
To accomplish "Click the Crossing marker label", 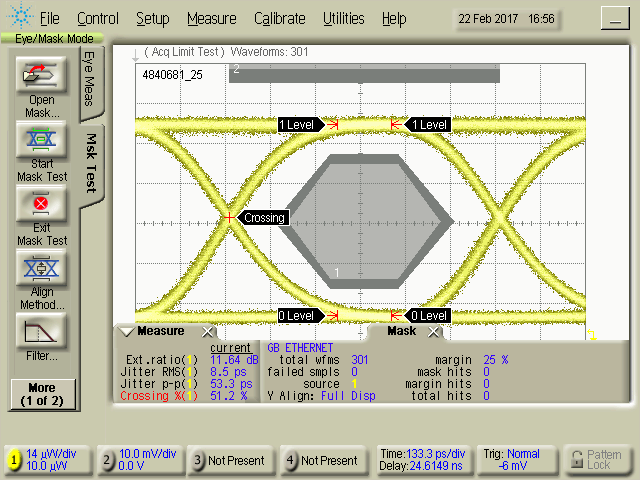I will (x=264, y=218).
